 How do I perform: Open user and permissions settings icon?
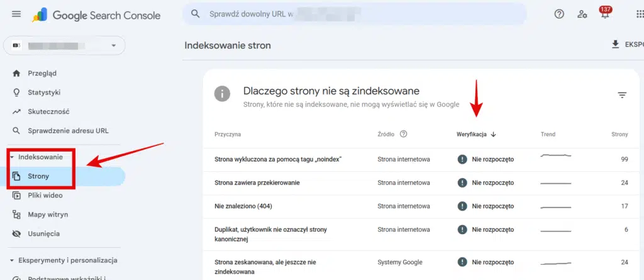[x=582, y=14]
